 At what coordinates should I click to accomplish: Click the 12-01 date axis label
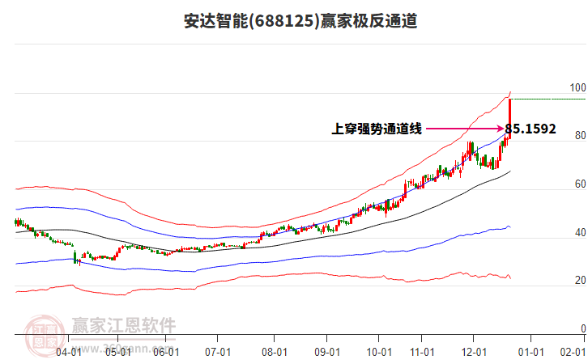click(x=474, y=352)
